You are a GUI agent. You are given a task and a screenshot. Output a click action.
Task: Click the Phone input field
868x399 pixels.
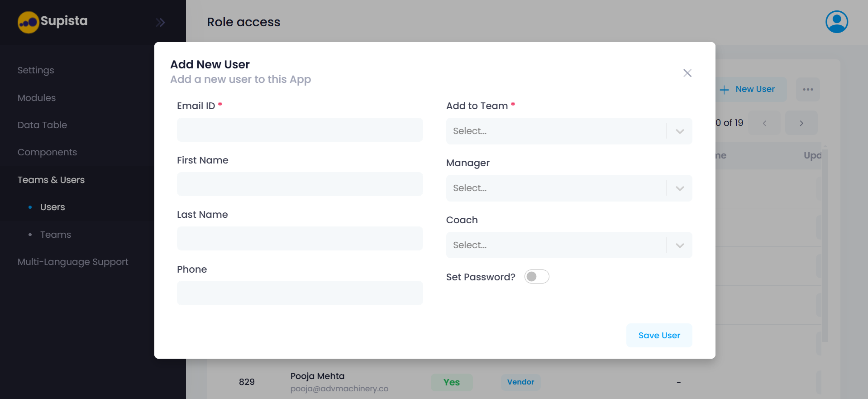coord(300,293)
